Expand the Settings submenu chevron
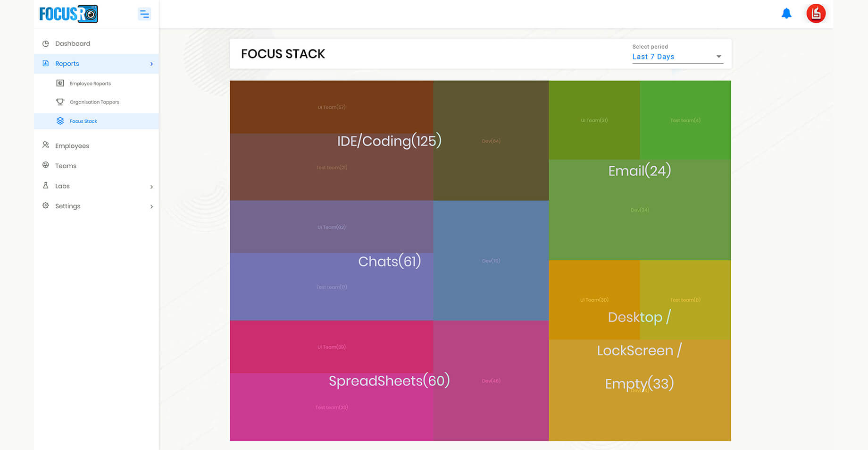Viewport: 868px width, 450px height. click(x=151, y=207)
